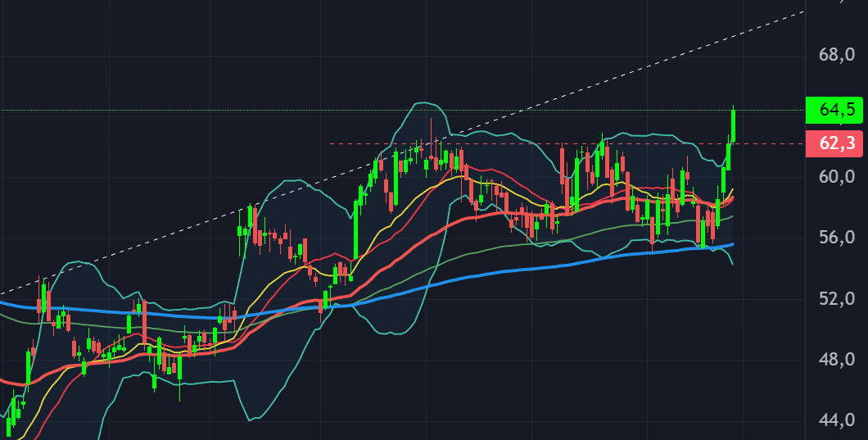Click the tall green breakout candle near 56
Viewport: 868px width, 440px height.
pyautogui.click(x=356, y=229)
